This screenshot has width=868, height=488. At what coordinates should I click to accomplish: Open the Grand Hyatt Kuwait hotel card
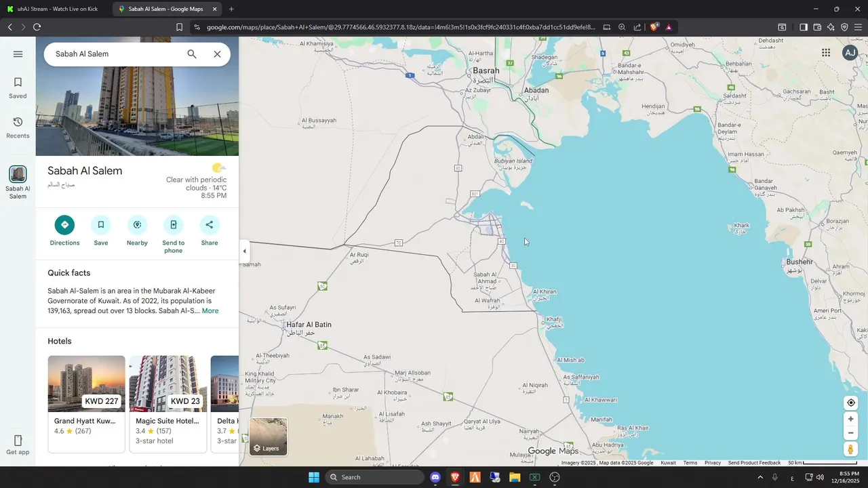point(86,403)
